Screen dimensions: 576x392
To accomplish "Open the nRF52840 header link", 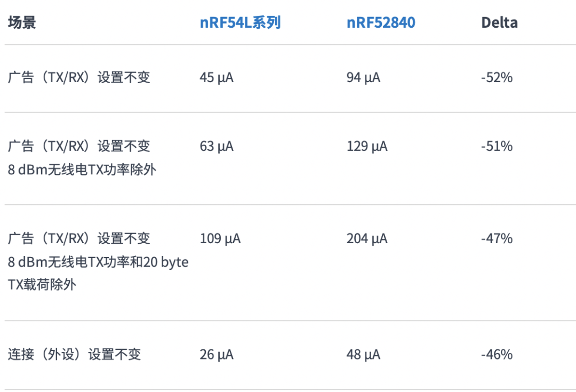I will pyautogui.click(x=381, y=23).
